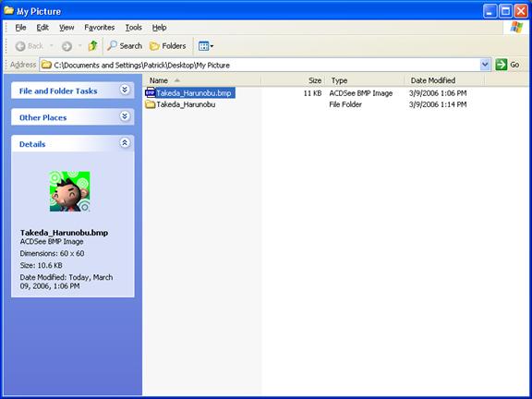Image resolution: width=532 pixels, height=399 pixels.
Task: Open the Search toolbar button
Action: tap(124, 46)
